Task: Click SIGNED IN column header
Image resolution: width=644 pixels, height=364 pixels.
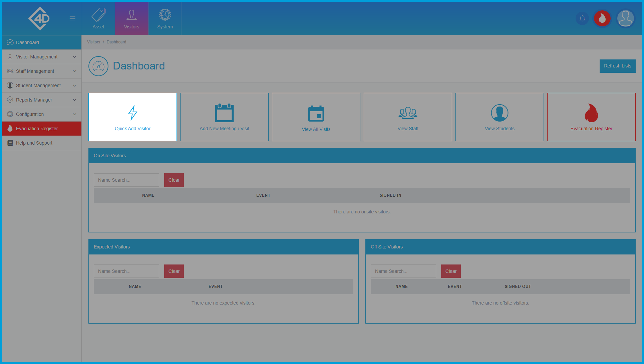Action: click(390, 195)
